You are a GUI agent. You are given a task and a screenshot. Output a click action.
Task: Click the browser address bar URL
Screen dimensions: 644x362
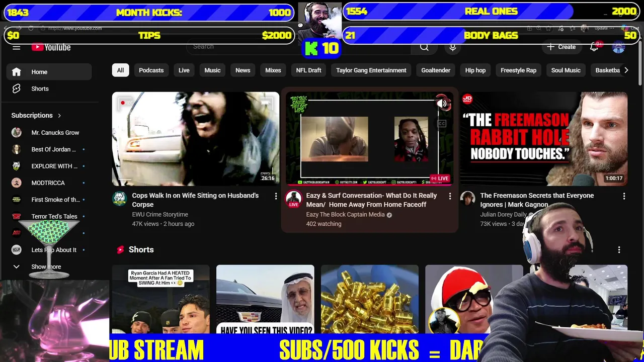(x=75, y=29)
